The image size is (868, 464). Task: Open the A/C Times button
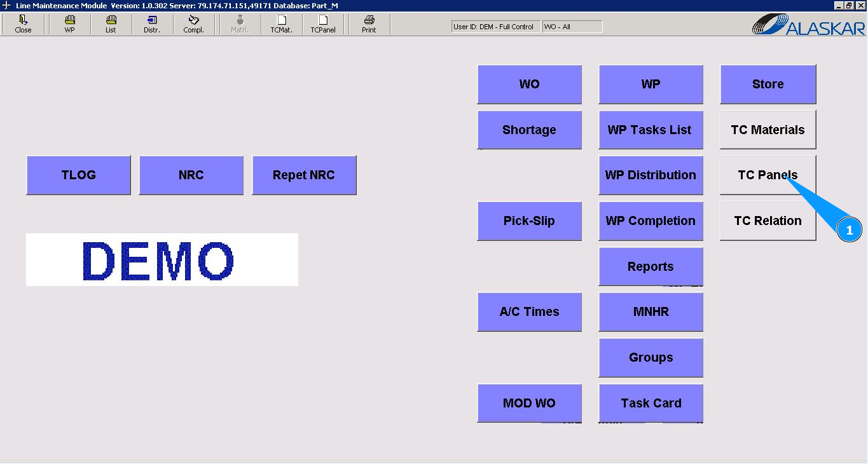coord(529,311)
